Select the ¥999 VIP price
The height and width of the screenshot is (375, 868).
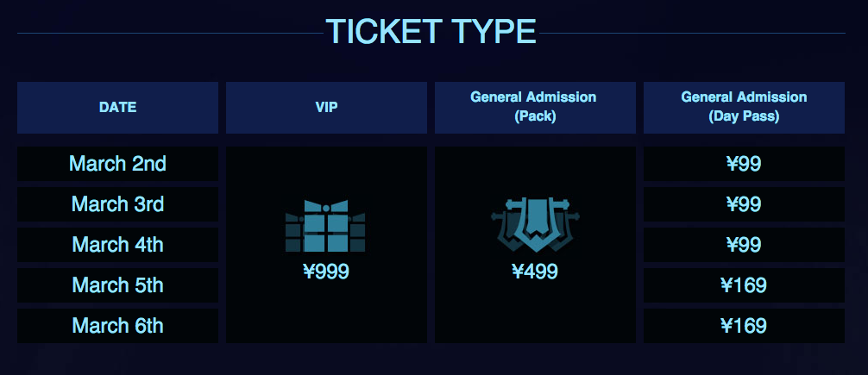326,272
